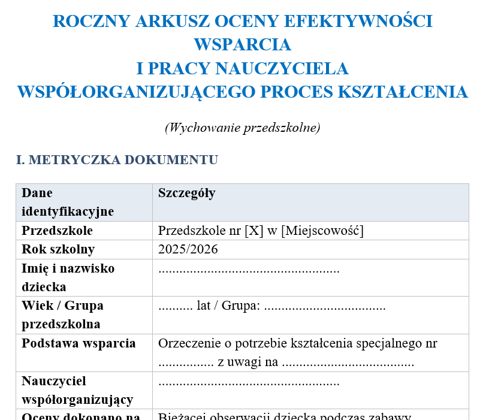
Task: Click the partly visible 'Oceny dokonano na' label
Action: [x=81, y=416]
